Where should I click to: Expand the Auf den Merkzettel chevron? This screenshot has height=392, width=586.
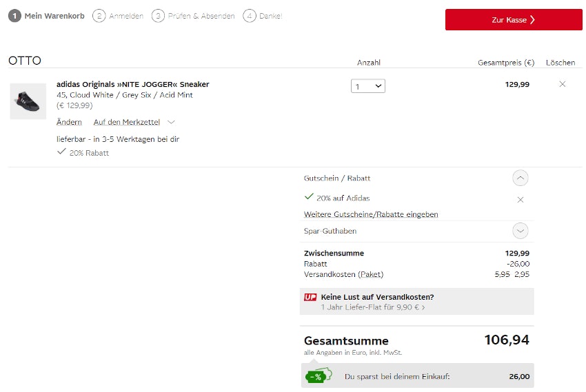pyautogui.click(x=171, y=122)
